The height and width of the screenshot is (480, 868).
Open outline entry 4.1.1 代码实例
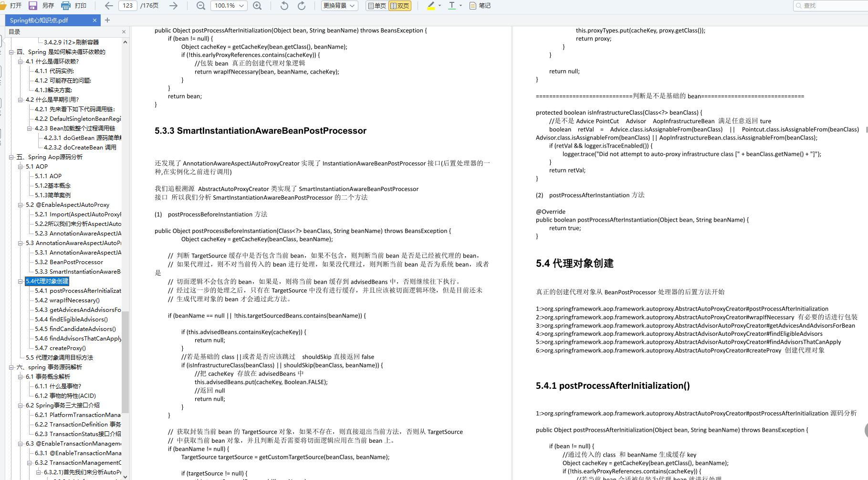pyautogui.click(x=54, y=71)
